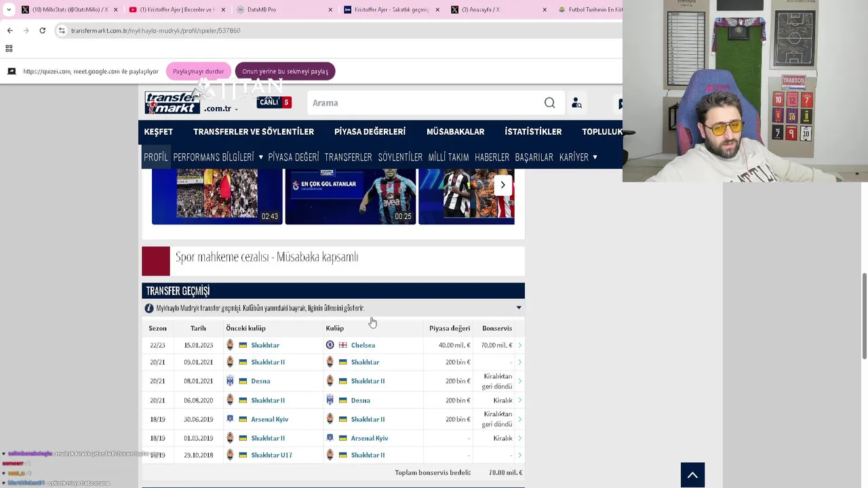Reload the page with refresh icon
Viewport: 868px width, 488px height.
[x=42, y=30]
